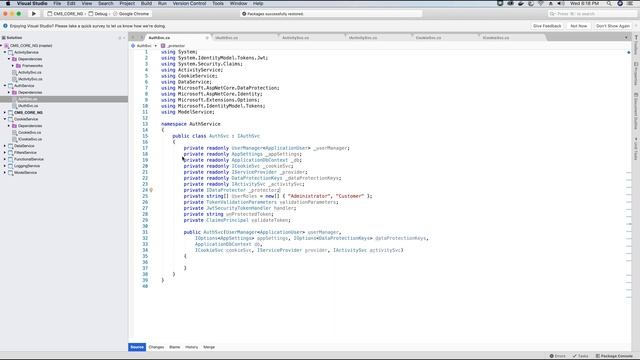Image resolution: width=640 pixels, height=360 pixels.
Task: Open macOS Notification Center icon
Action: tap(630, 3)
